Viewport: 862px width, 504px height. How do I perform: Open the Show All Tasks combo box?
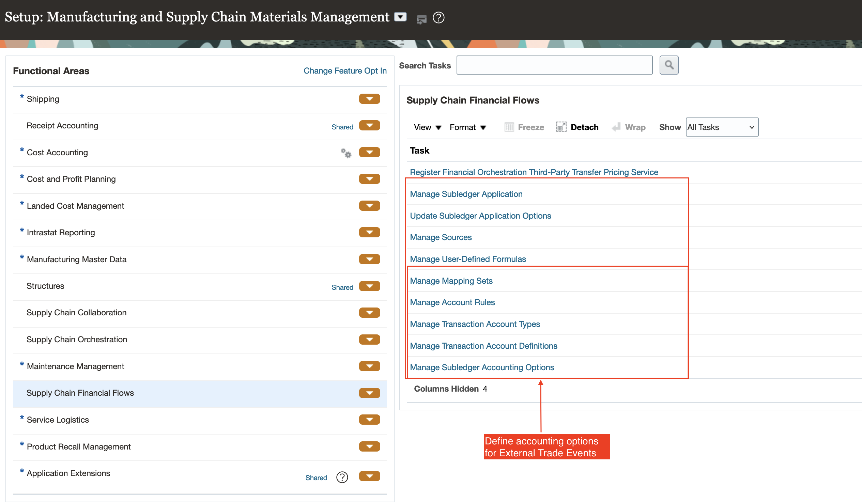pos(722,127)
